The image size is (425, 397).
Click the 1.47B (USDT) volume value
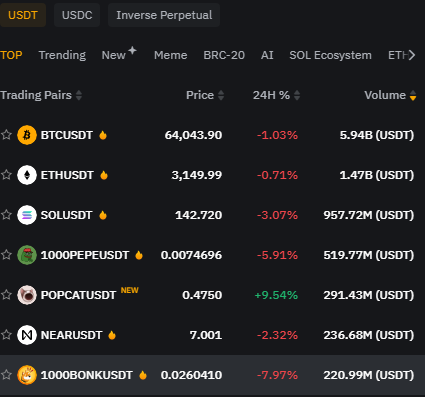[x=377, y=175]
